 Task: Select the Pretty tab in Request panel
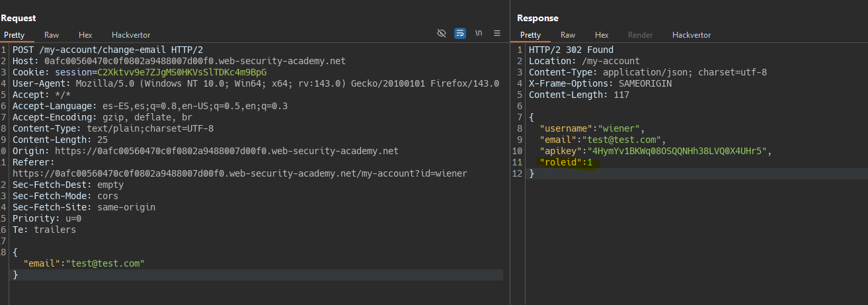click(14, 35)
